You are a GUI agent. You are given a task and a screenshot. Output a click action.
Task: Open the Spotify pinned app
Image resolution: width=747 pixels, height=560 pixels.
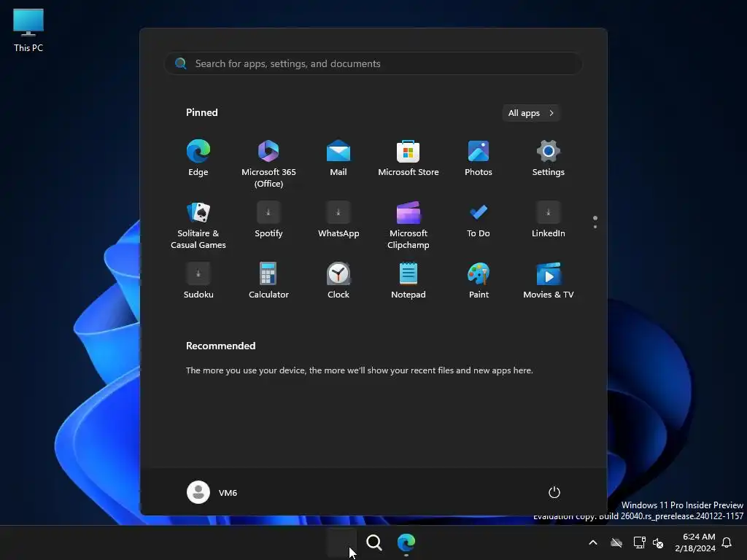268,220
